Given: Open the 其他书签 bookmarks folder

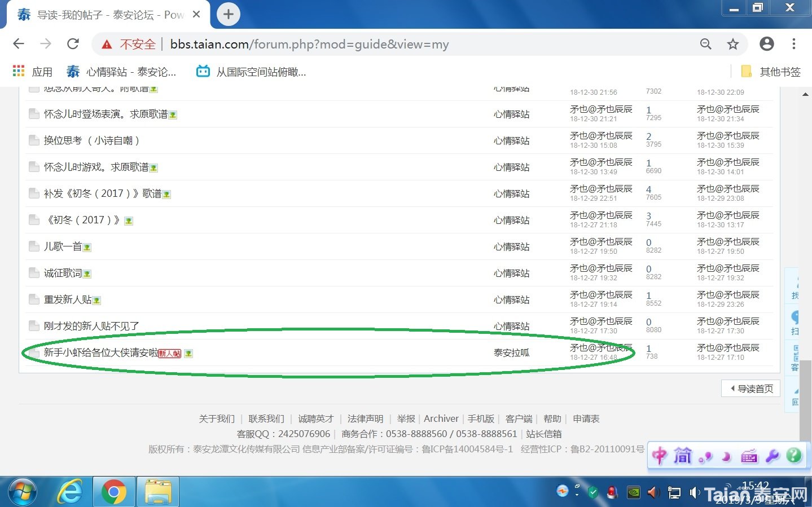Looking at the screenshot, I should 771,72.
